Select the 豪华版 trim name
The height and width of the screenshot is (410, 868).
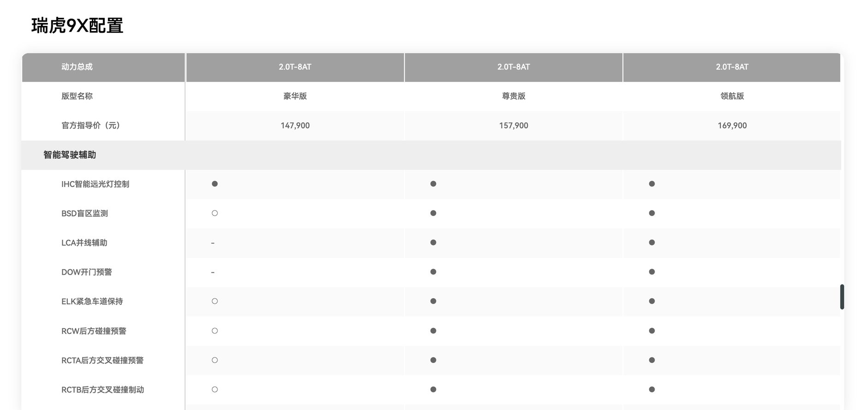[295, 96]
